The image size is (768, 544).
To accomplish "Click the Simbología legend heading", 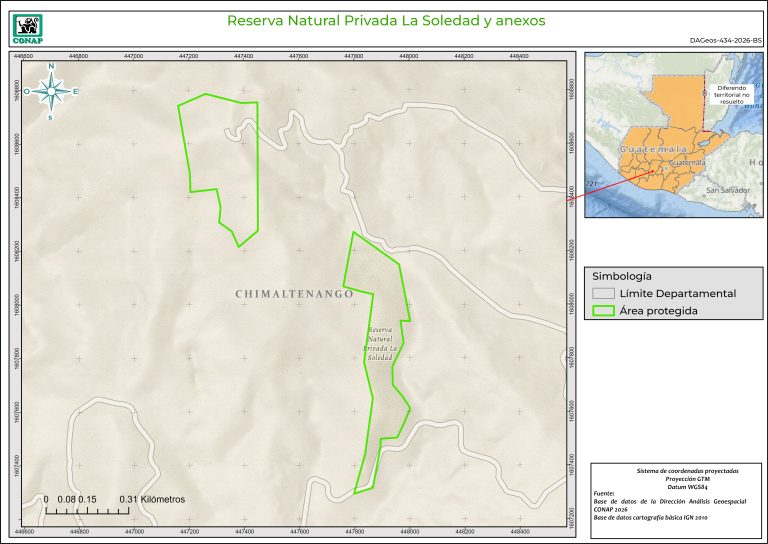I will 622,275.
